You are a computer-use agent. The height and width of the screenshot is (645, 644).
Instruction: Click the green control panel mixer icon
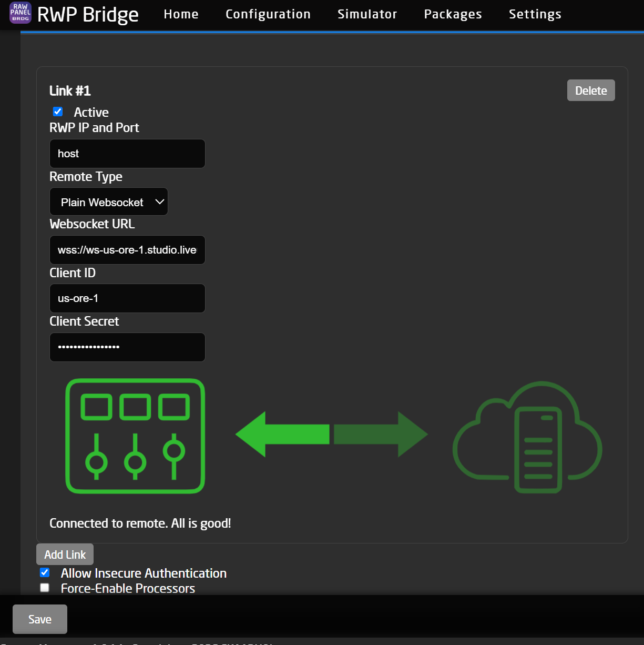(135, 436)
